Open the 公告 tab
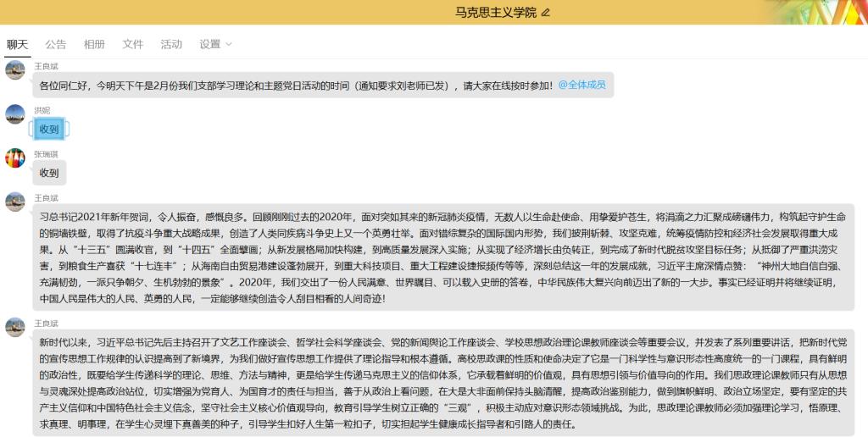 point(56,44)
